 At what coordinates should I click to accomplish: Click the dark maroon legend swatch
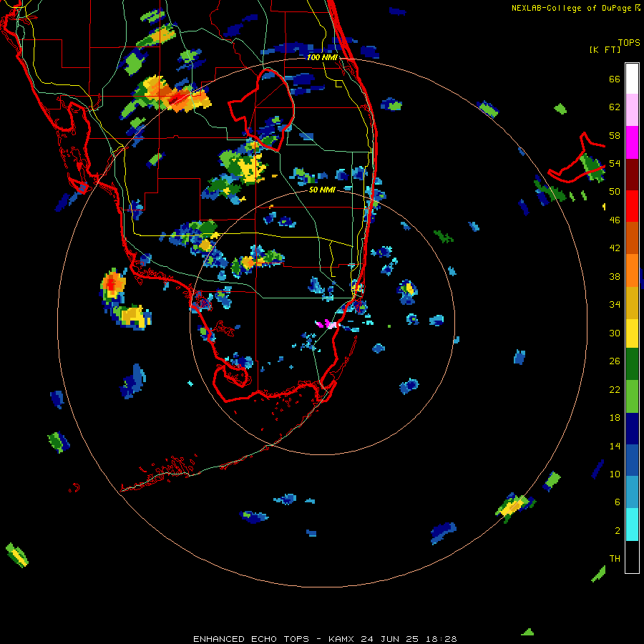632,174
